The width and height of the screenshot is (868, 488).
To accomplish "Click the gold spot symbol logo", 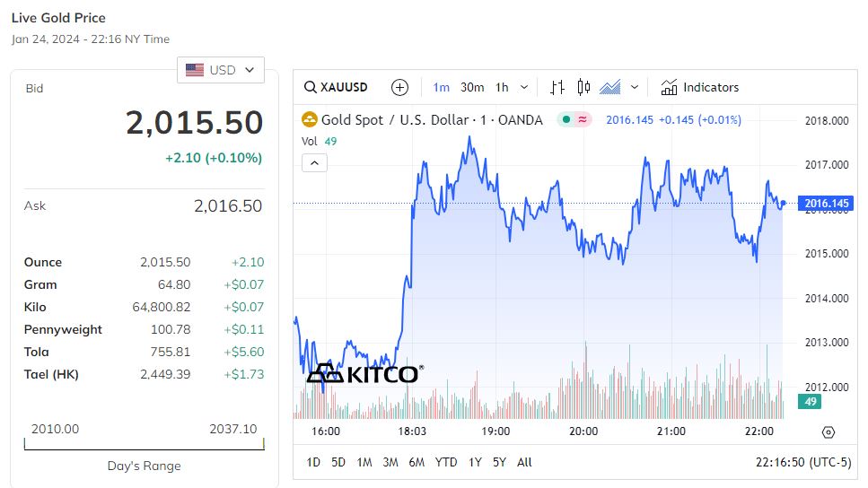I will [x=309, y=119].
